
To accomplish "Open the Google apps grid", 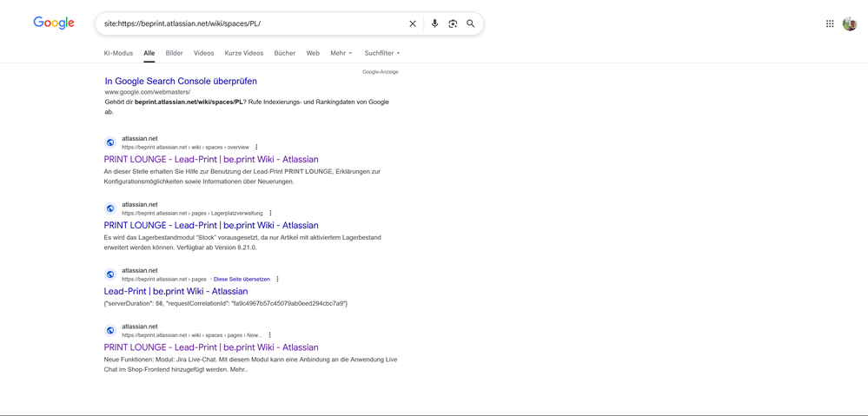I will click(x=830, y=23).
